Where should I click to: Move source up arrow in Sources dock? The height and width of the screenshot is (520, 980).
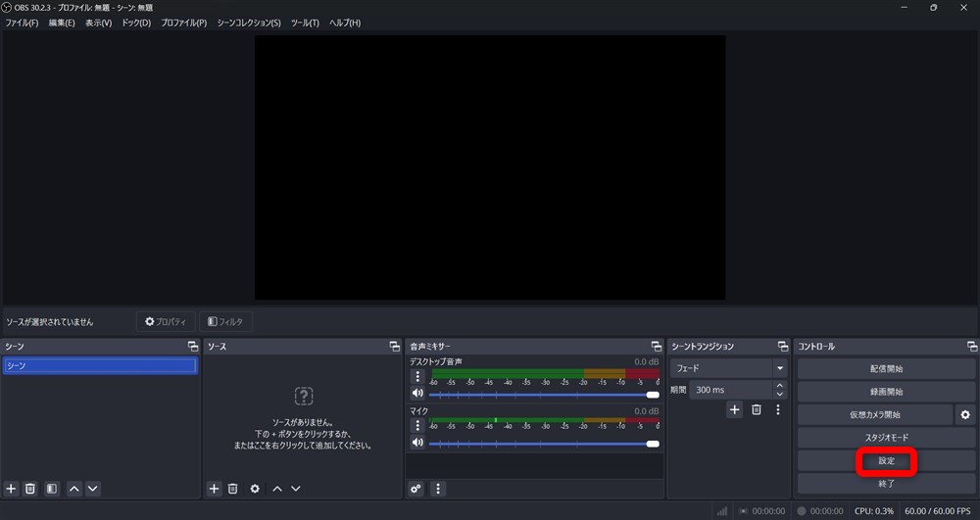click(x=277, y=488)
